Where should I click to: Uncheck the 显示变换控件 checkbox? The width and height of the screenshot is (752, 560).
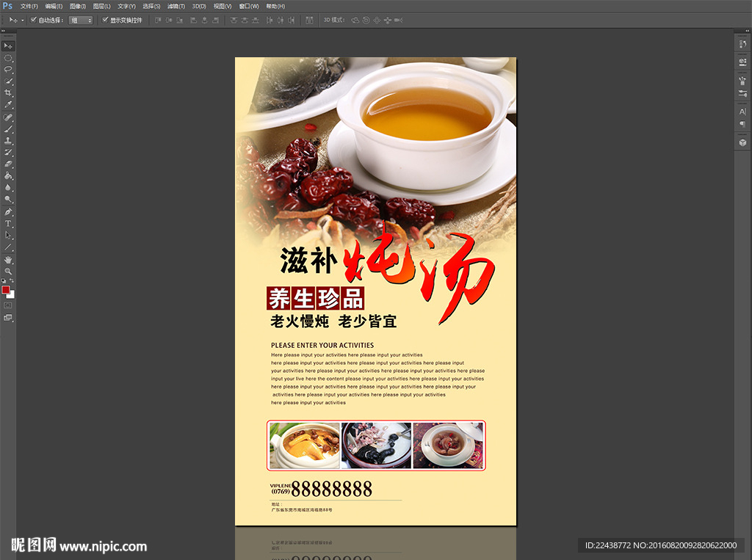[x=105, y=20]
